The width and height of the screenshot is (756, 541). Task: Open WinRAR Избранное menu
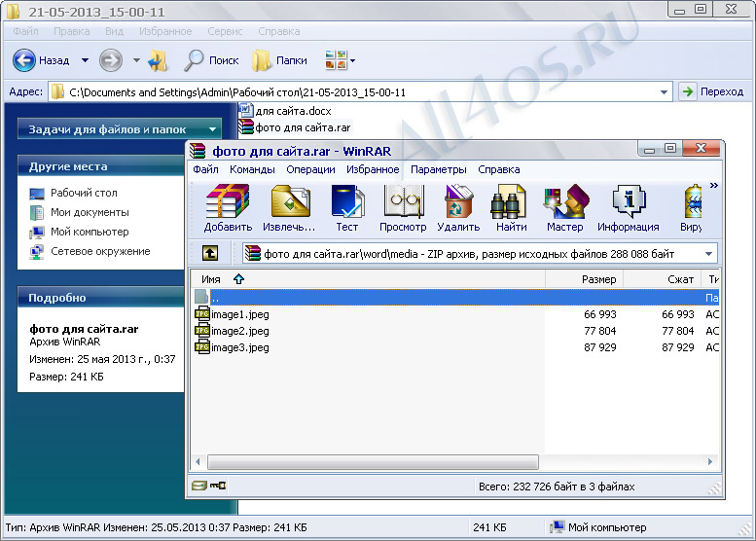pos(373,169)
